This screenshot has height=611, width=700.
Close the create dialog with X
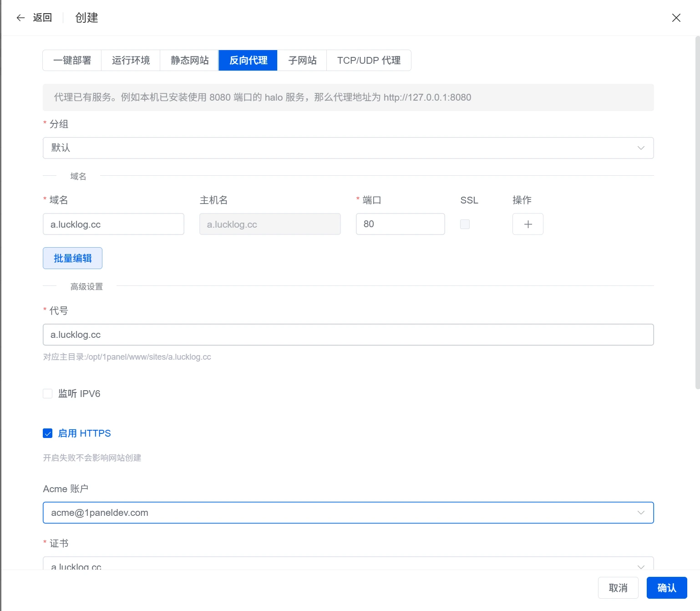click(676, 18)
